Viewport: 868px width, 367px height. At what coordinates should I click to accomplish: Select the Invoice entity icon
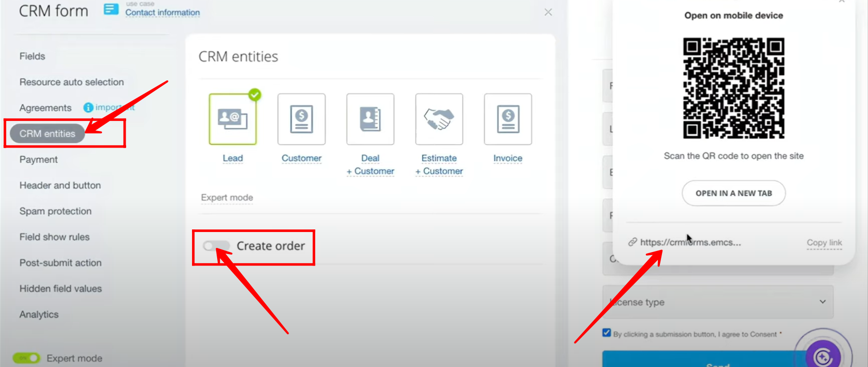point(508,119)
